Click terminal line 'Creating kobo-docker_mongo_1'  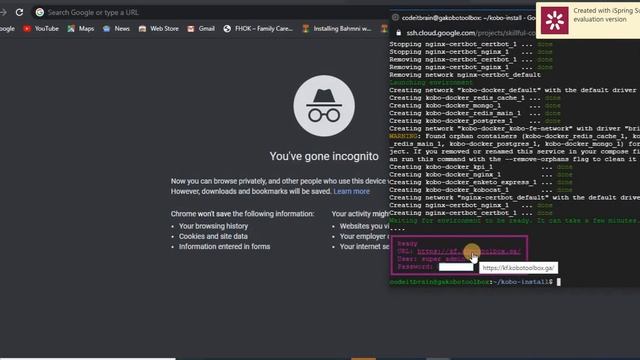(x=475, y=106)
